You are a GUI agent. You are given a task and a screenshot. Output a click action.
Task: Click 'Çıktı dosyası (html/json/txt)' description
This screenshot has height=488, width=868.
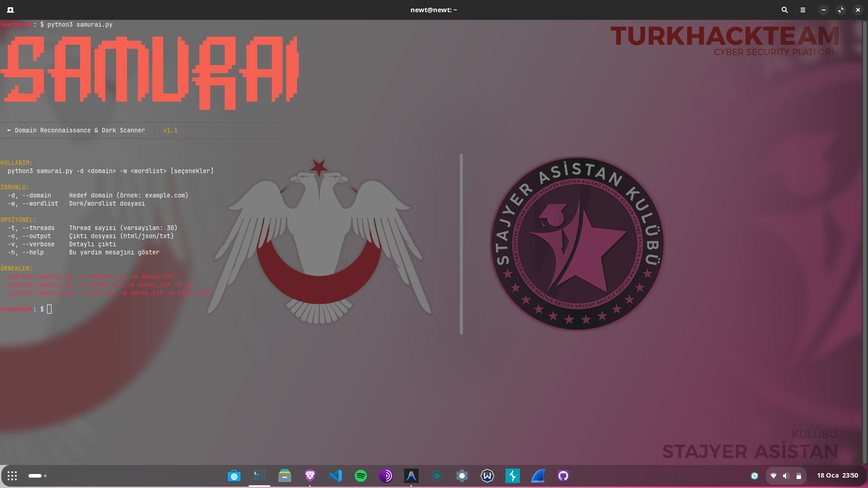(122, 236)
